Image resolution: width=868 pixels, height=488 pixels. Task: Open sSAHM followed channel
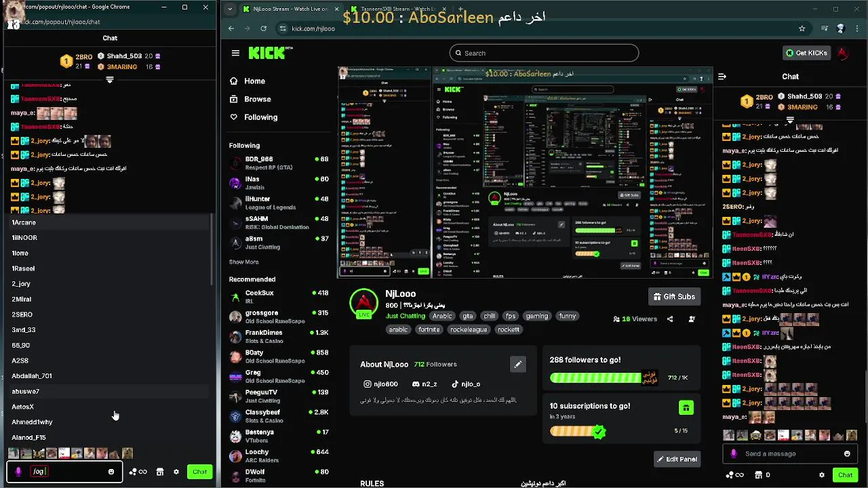click(279, 222)
